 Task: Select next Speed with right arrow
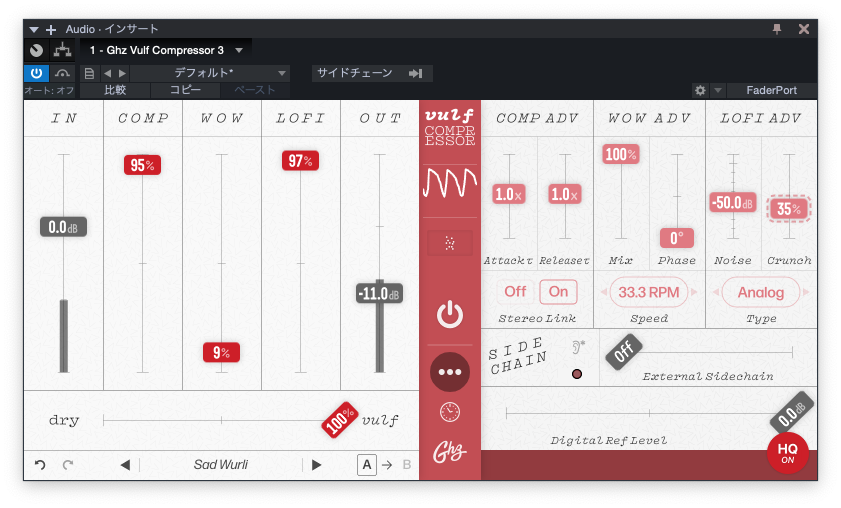click(x=694, y=292)
